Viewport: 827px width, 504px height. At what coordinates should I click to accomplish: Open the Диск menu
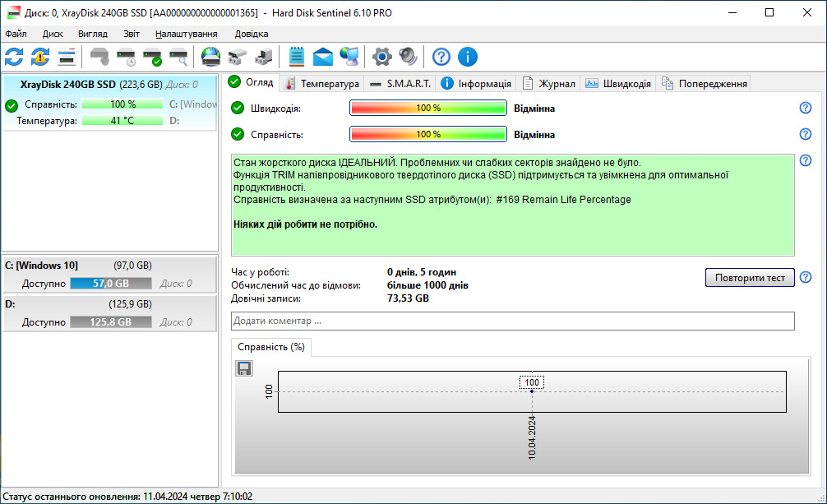point(53,34)
